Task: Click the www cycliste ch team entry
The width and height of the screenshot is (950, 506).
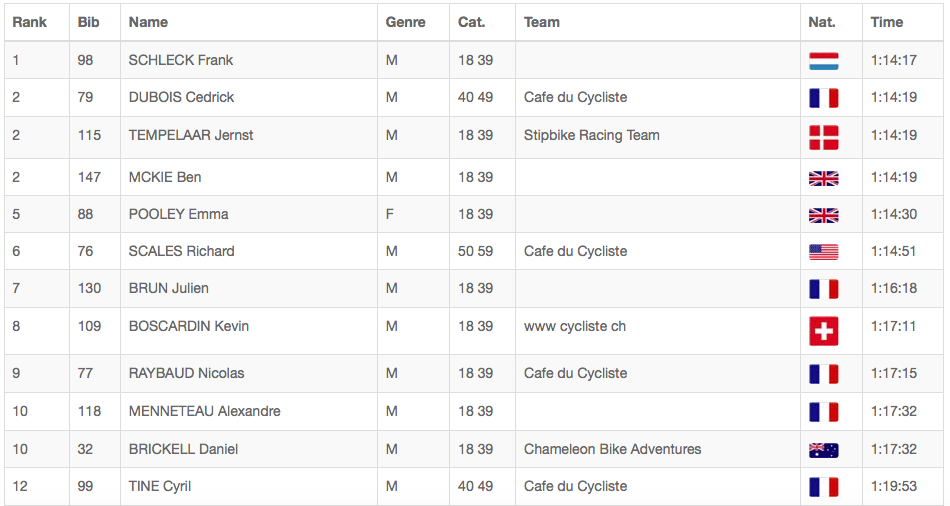Action: pos(575,326)
